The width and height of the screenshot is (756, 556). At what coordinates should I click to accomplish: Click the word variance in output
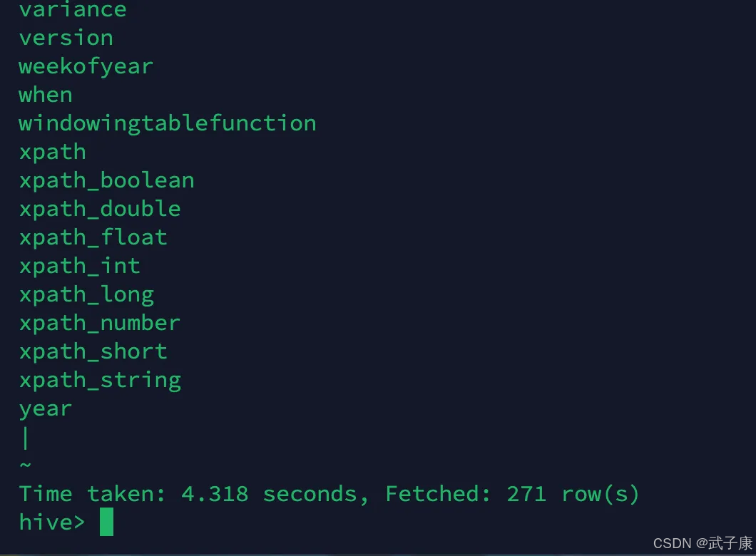(73, 10)
